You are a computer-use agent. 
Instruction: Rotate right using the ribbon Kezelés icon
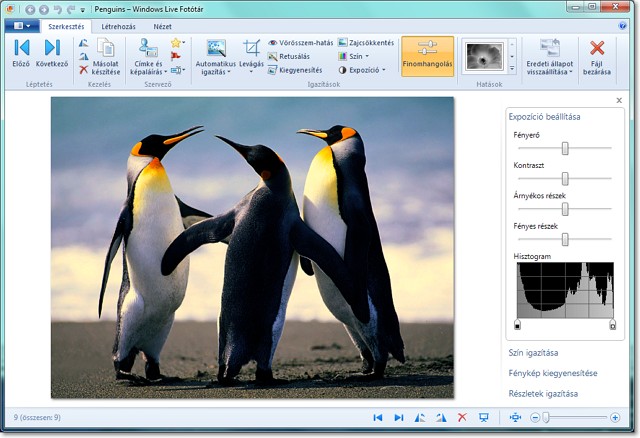pos(84,56)
